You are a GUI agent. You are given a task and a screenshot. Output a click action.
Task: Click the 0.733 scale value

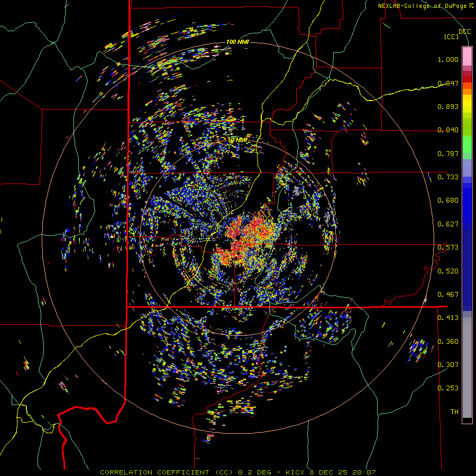click(x=448, y=177)
